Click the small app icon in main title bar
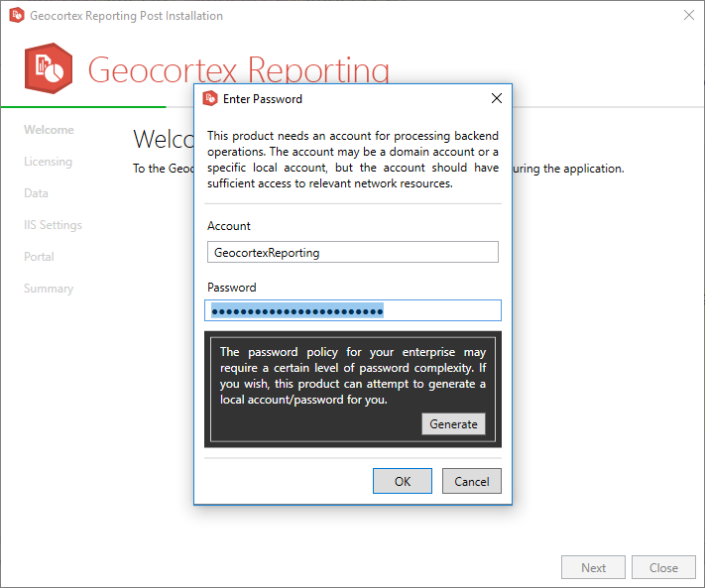This screenshot has height=588, width=705. pyautogui.click(x=17, y=15)
